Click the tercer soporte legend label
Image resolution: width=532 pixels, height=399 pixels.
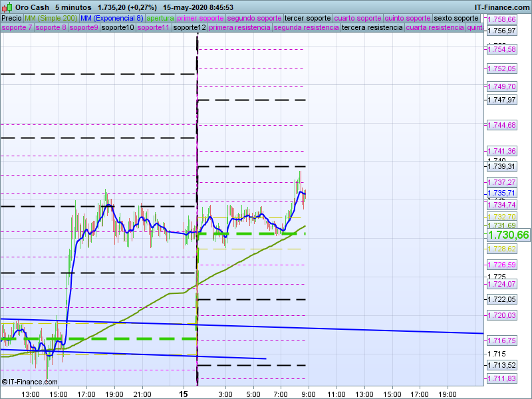click(307, 18)
